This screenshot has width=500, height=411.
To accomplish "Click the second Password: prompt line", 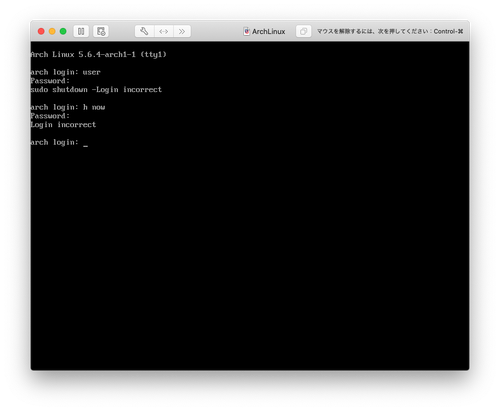I will tap(50, 116).
